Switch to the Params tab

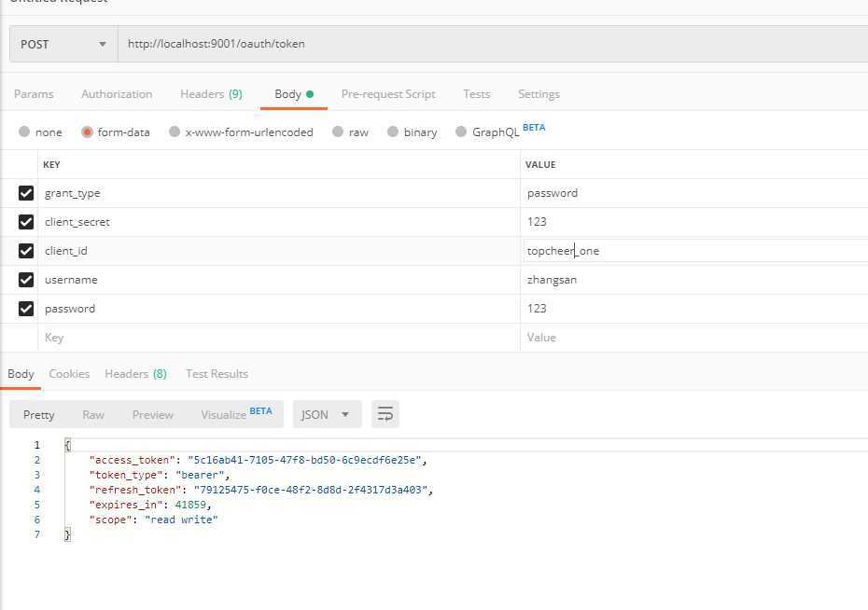34,94
